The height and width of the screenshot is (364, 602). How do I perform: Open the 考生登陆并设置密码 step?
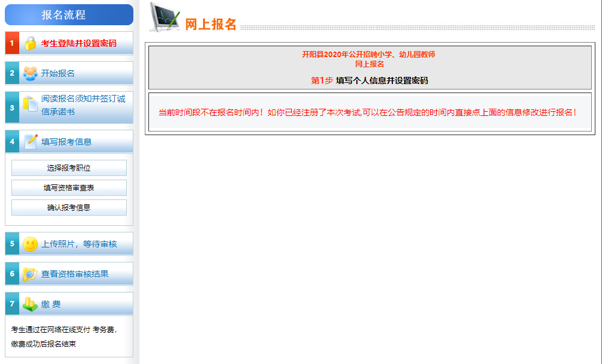[79, 43]
